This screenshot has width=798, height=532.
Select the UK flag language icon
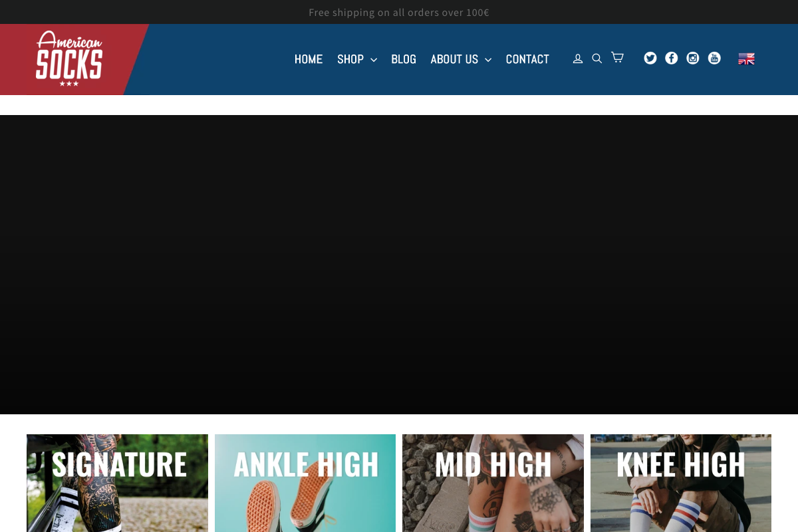pyautogui.click(x=746, y=59)
